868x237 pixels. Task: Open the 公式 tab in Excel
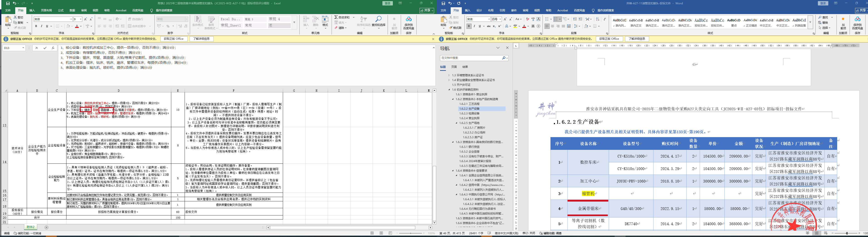tap(61, 10)
